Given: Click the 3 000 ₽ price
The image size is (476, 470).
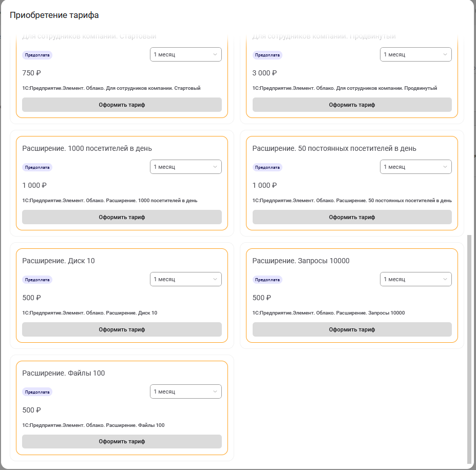Looking at the screenshot, I should tap(265, 73).
